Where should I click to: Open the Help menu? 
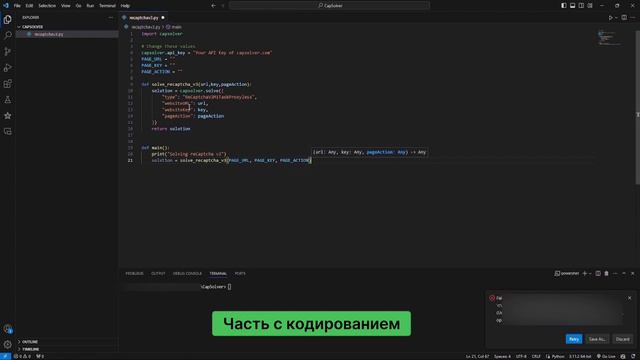point(125,6)
